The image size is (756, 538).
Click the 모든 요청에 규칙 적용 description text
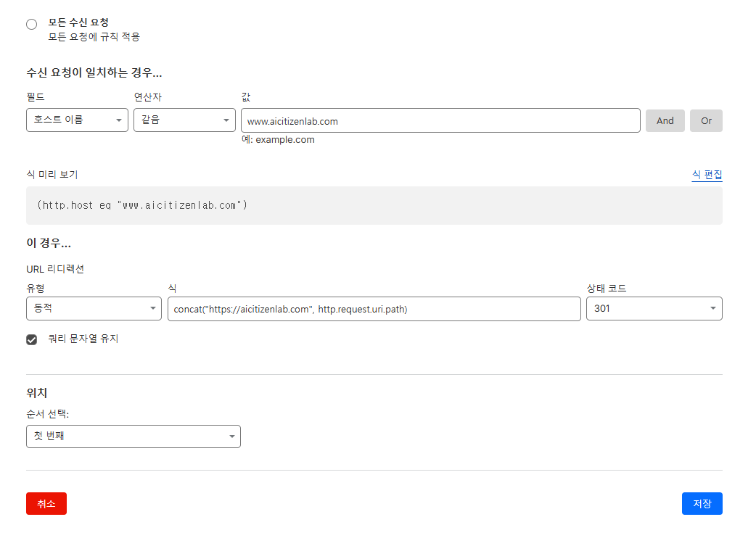[94, 36]
